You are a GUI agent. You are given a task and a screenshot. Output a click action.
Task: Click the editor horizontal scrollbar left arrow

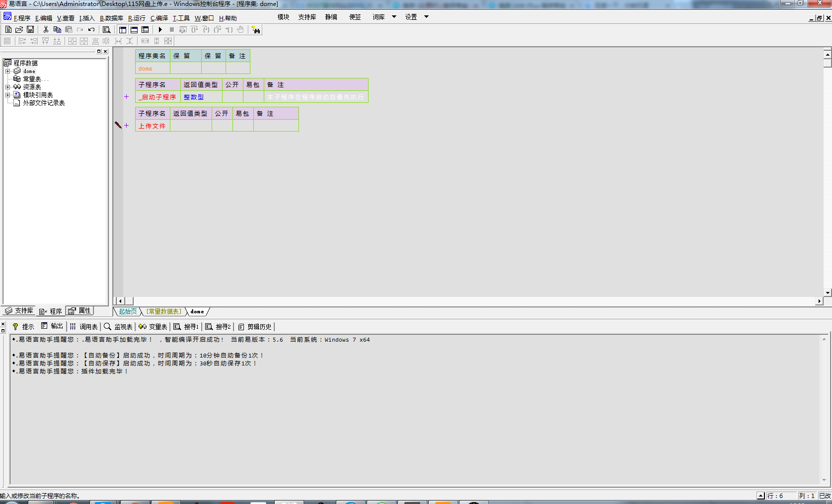[x=120, y=301]
